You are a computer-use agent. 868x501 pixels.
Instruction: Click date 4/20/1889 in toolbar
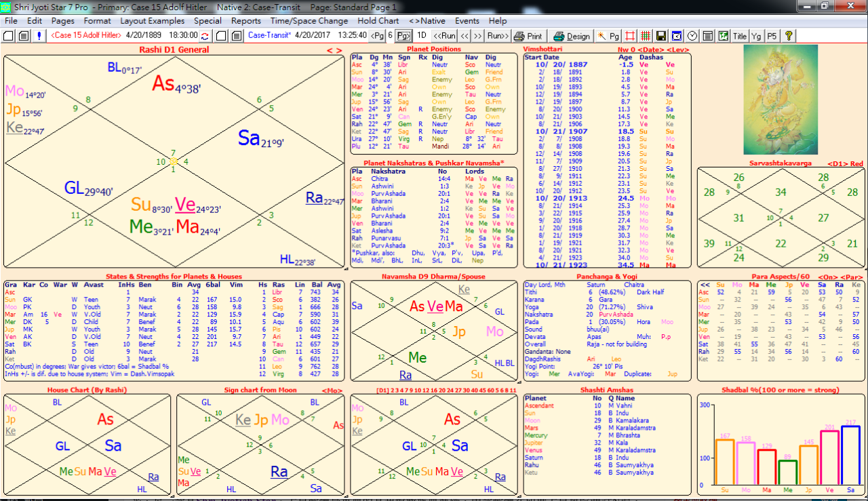click(143, 35)
